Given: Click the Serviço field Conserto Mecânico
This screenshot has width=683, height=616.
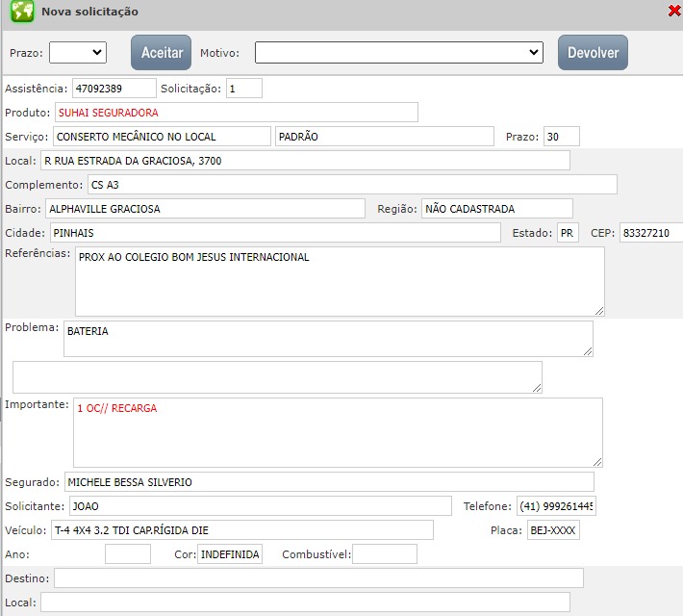Looking at the screenshot, I should 162,137.
